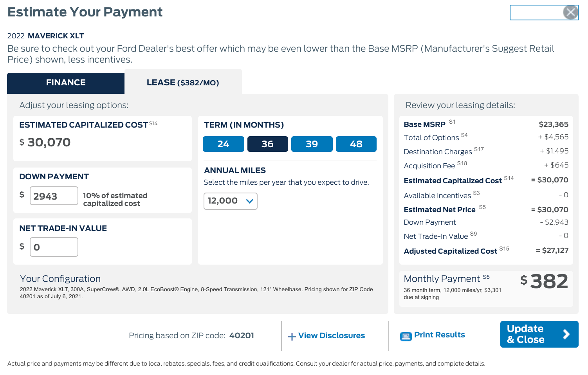Screen dimensions: 588x375
Task: Click the $382 monthly payment amount
Action: point(544,281)
